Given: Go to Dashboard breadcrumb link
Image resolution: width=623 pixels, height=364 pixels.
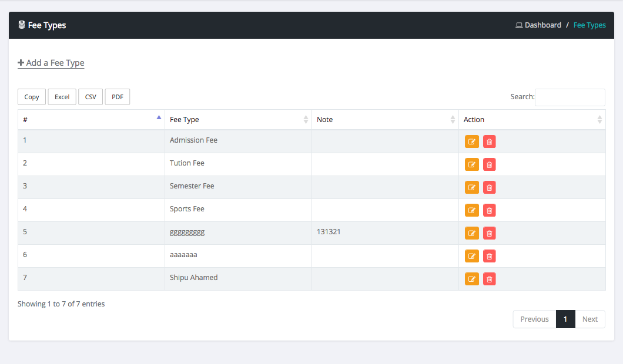Looking at the screenshot, I should [542, 25].
